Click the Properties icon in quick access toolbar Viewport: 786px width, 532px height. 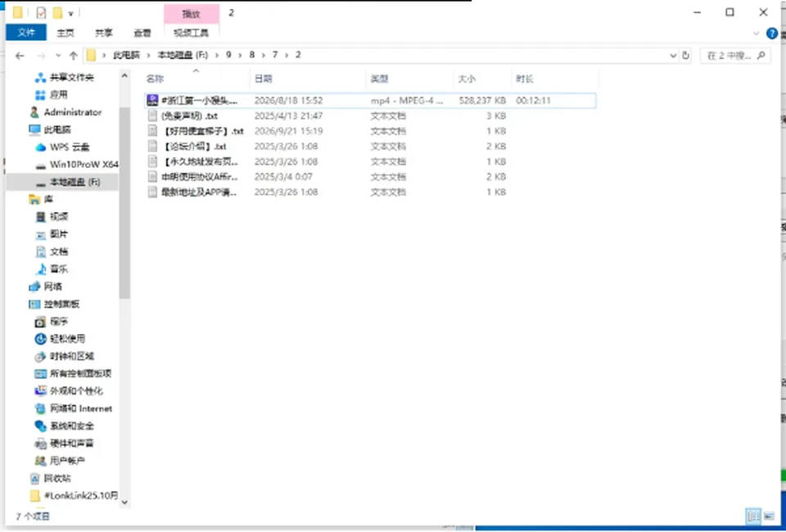[41, 13]
